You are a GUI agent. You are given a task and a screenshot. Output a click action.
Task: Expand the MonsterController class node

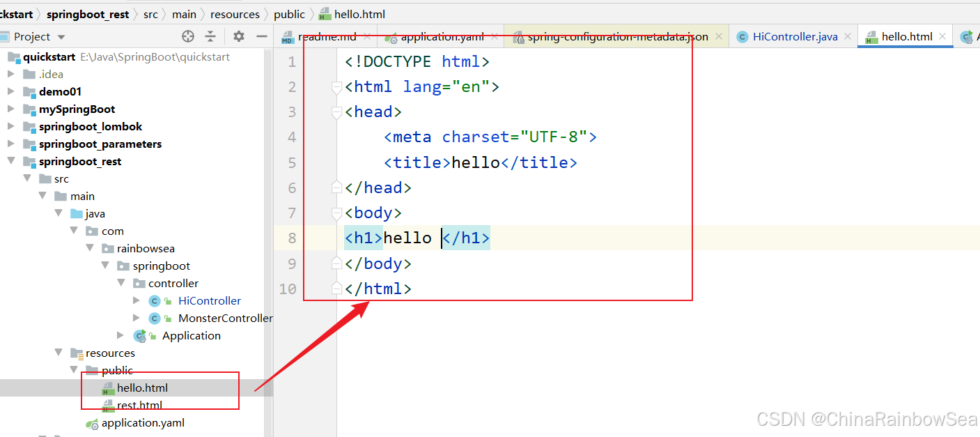pyautogui.click(x=137, y=319)
